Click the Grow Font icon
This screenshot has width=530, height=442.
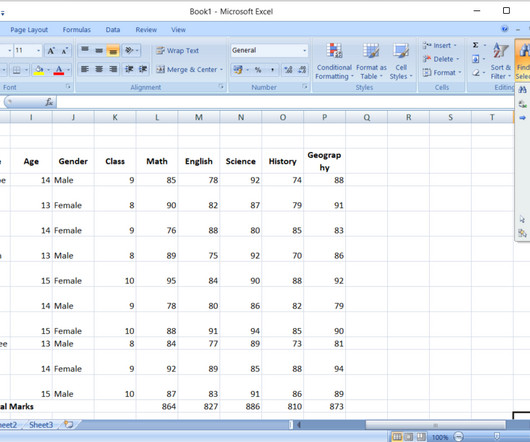pyautogui.click(x=51, y=51)
